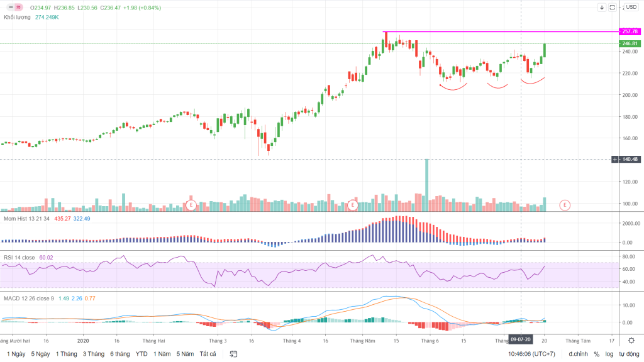This screenshot has height=362, width=644.
Task: Click the go-to-date calendar icon
Action: click(x=233, y=354)
